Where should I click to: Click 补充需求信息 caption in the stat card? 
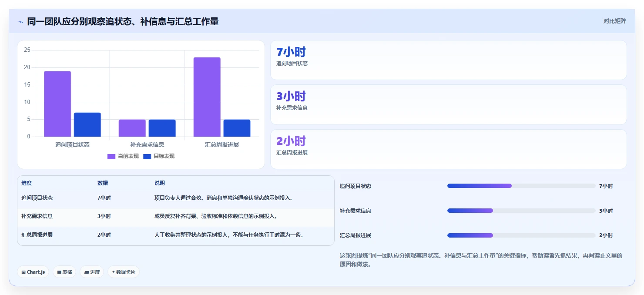point(292,108)
